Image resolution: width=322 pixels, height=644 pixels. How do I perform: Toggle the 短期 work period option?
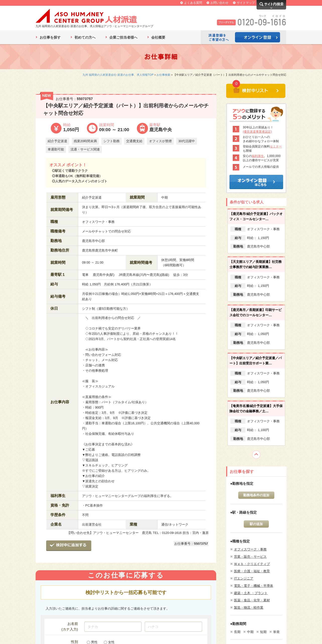pos(262,632)
